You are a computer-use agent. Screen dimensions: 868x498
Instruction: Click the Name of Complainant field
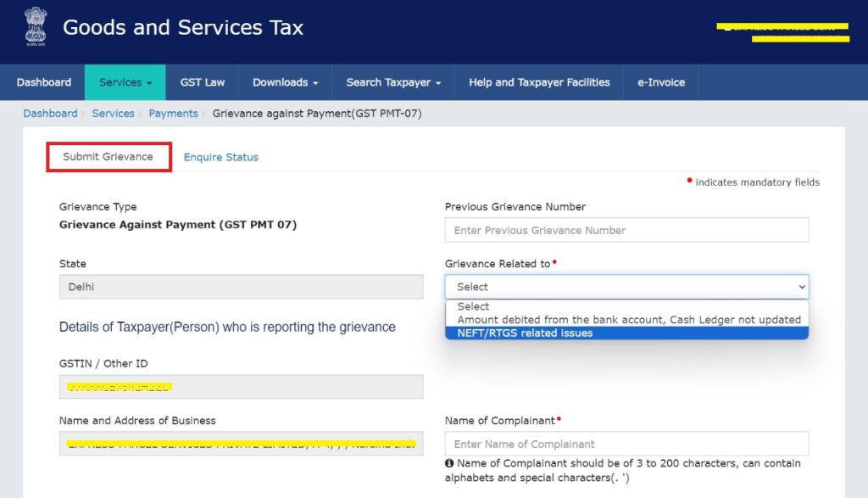pyautogui.click(x=626, y=444)
